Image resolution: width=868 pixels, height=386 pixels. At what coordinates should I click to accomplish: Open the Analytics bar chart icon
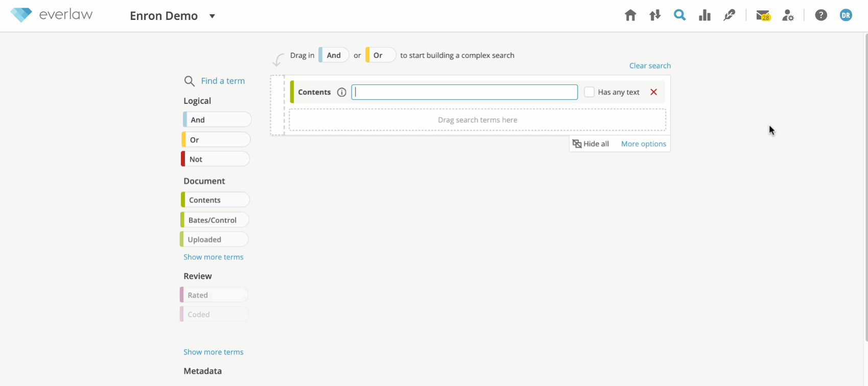point(705,15)
